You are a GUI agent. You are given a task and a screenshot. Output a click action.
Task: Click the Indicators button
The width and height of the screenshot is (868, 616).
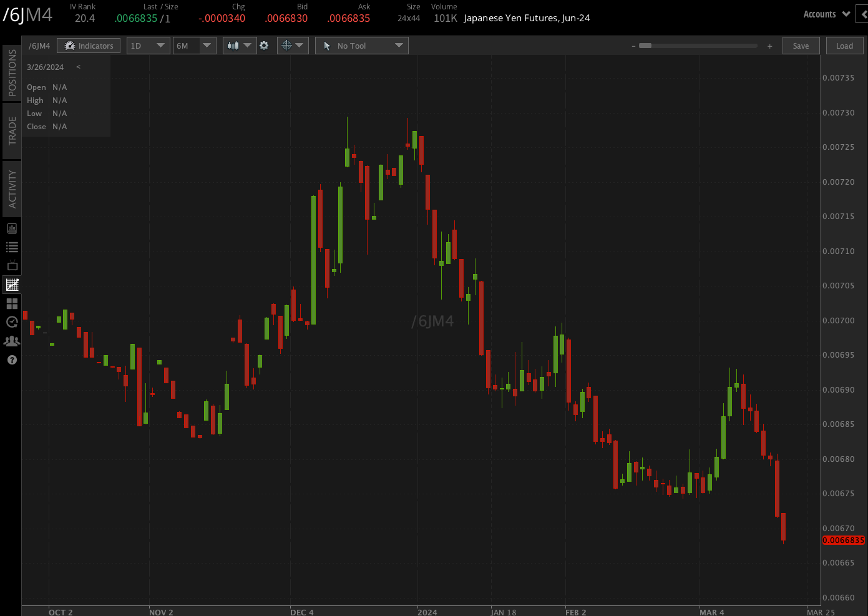90,46
